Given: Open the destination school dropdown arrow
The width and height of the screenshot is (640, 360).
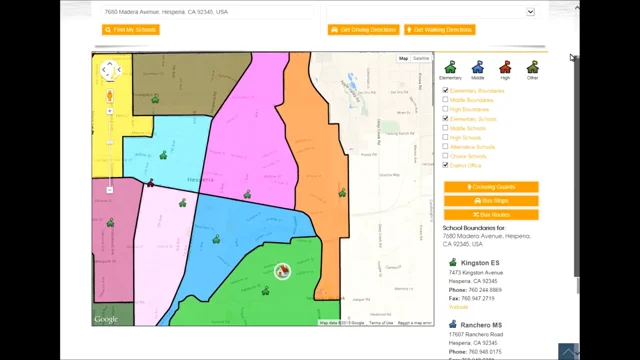Looking at the screenshot, I should (530, 12).
